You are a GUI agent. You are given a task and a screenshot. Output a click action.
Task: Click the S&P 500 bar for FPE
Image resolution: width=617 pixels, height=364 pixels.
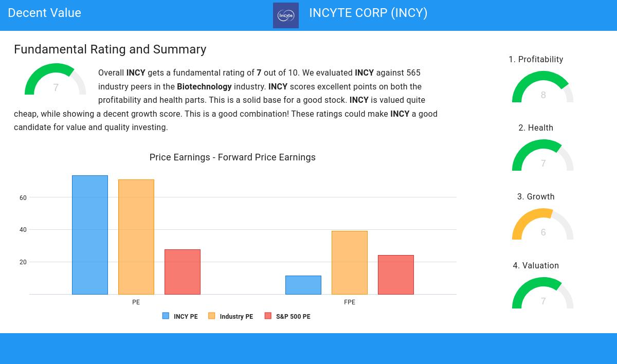pos(396,275)
